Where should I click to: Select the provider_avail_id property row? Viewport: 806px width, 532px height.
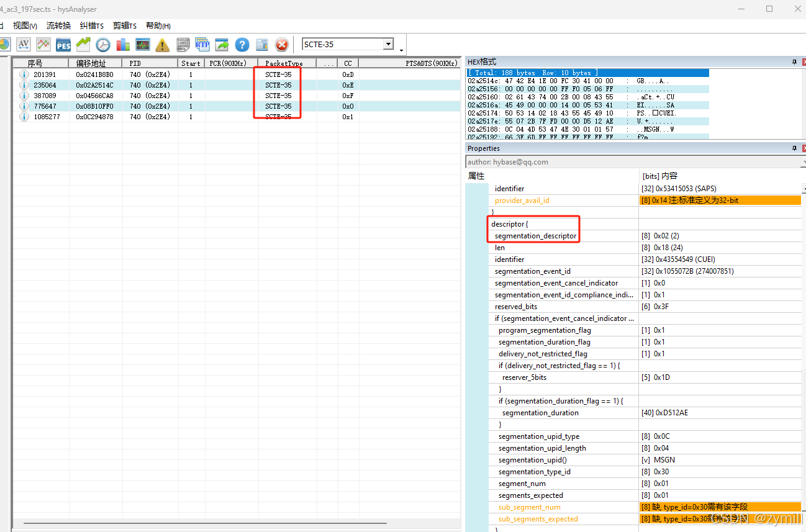point(645,201)
